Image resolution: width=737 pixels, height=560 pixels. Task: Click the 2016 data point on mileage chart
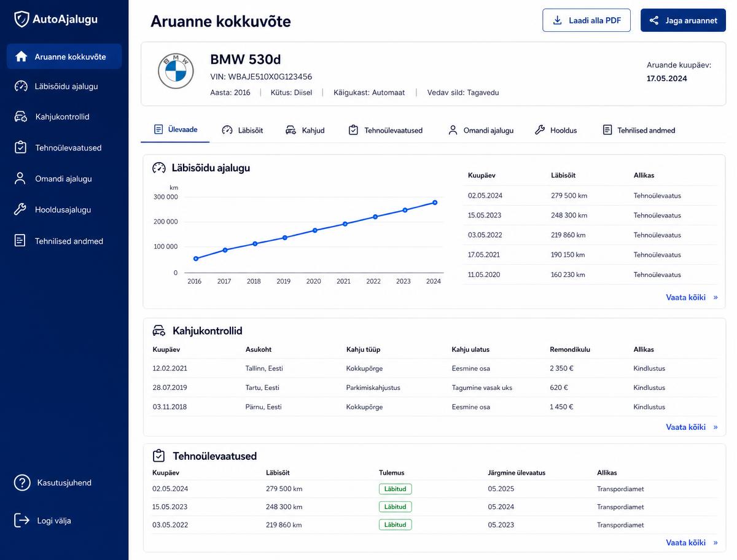pyautogui.click(x=195, y=259)
